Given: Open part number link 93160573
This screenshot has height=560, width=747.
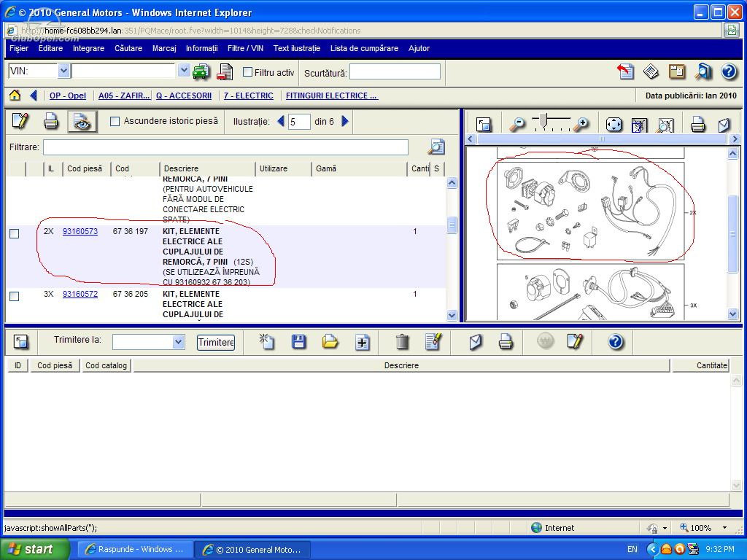Looking at the screenshot, I should pyautogui.click(x=80, y=231).
